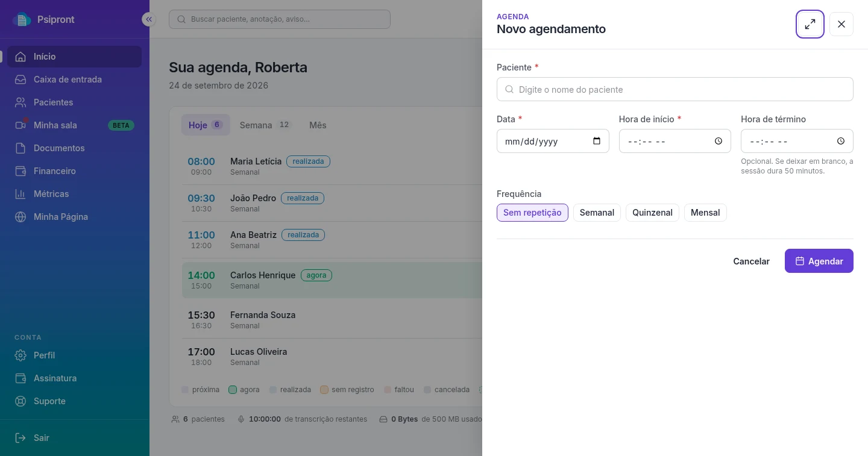Click the Minha Página globe icon
The width and height of the screenshot is (868, 456).
click(x=20, y=217)
